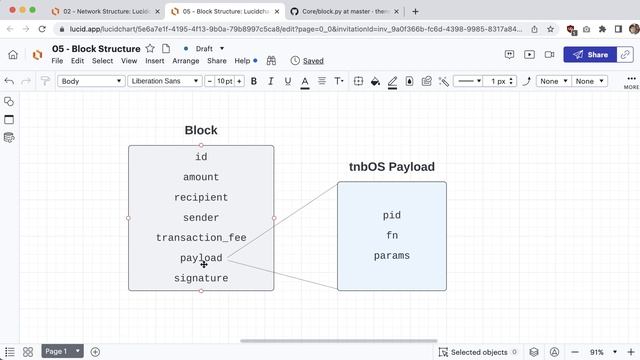Click the accessibility icon in status bar
This screenshot has width=640, height=360.
(554, 352)
